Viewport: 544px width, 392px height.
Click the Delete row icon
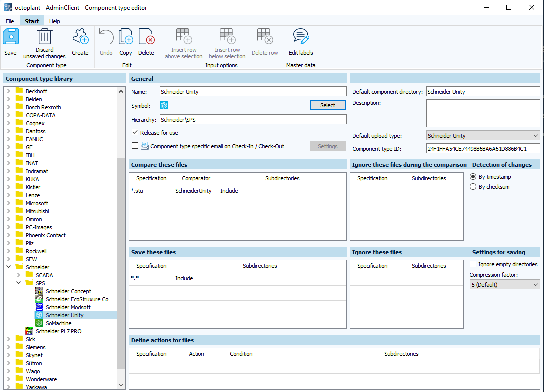(x=264, y=36)
